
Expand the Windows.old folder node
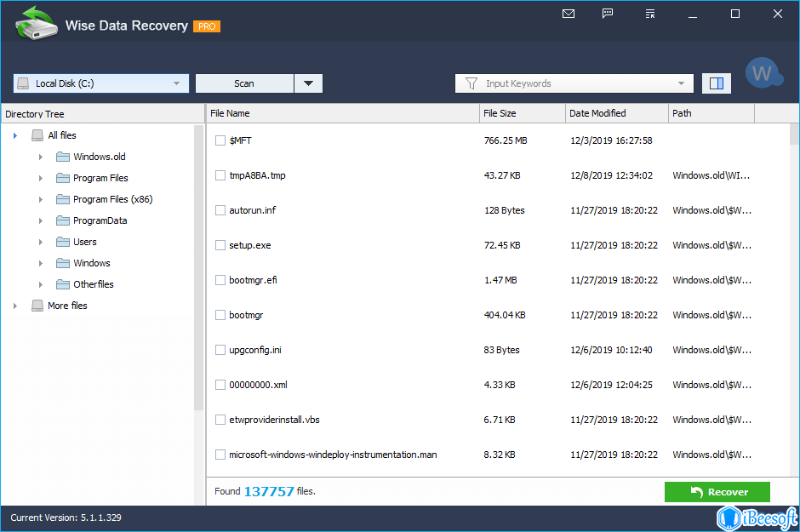[41, 157]
